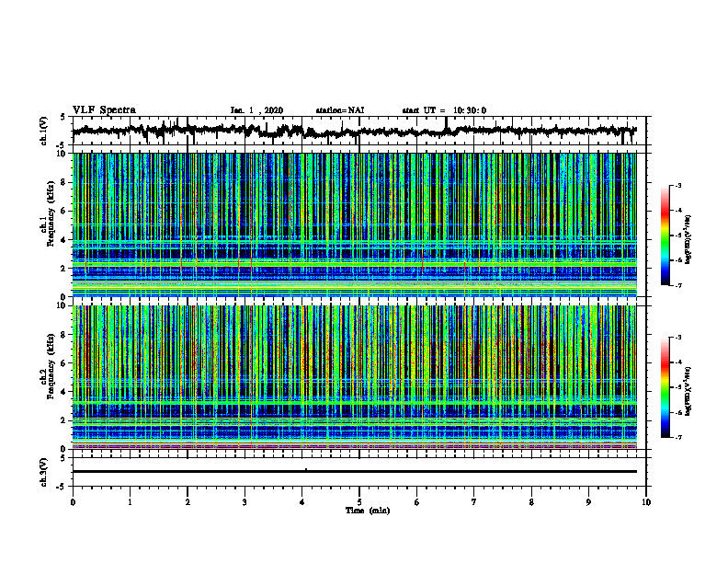
Task: Click time-axis tick label "5"
Action: pos(359,502)
